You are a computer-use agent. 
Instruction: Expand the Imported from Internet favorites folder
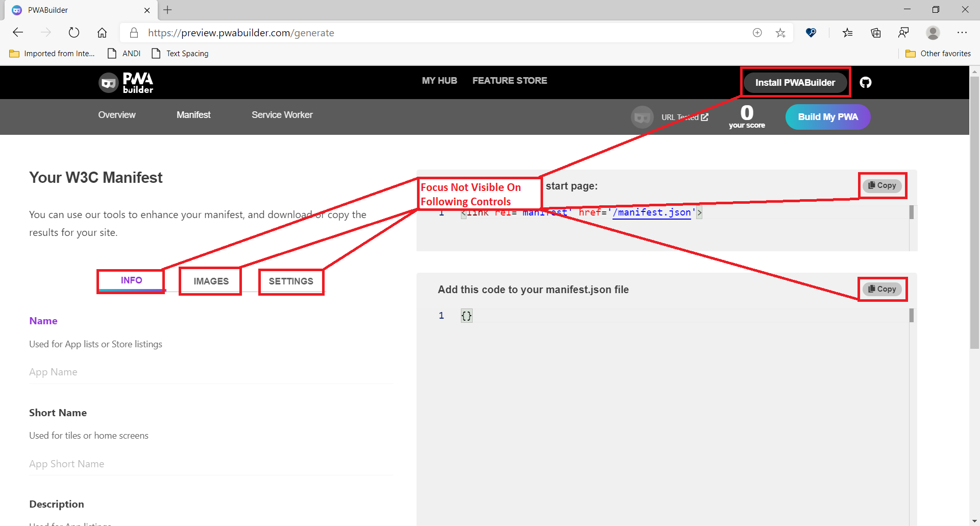(51, 53)
